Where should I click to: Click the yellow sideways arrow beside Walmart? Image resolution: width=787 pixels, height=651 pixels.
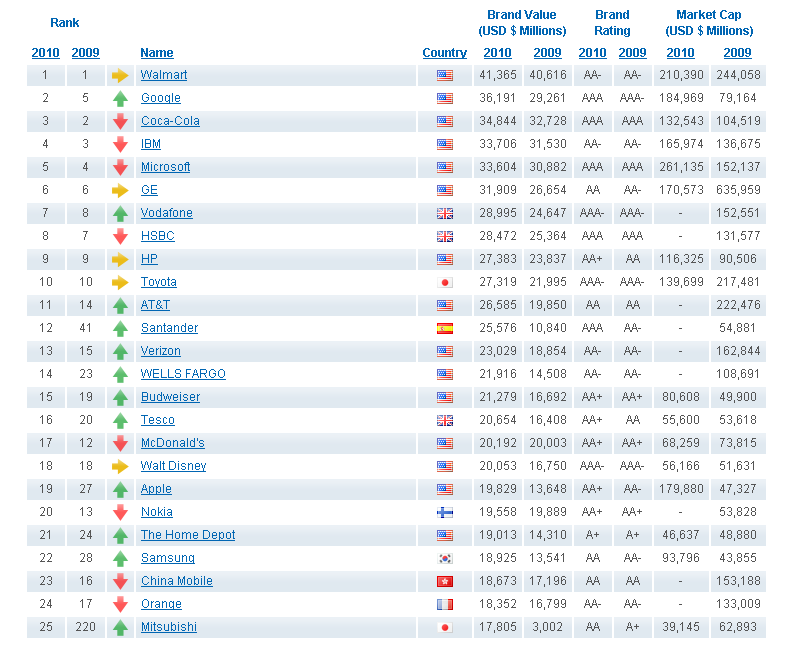(x=120, y=75)
